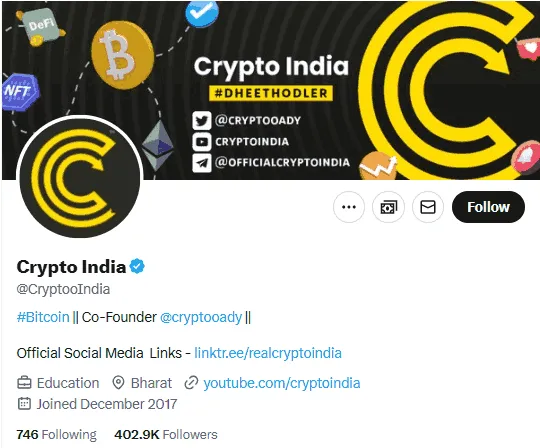Click the location pin icon next to Bharat
Screen dimensions: 540x448
[118, 383]
